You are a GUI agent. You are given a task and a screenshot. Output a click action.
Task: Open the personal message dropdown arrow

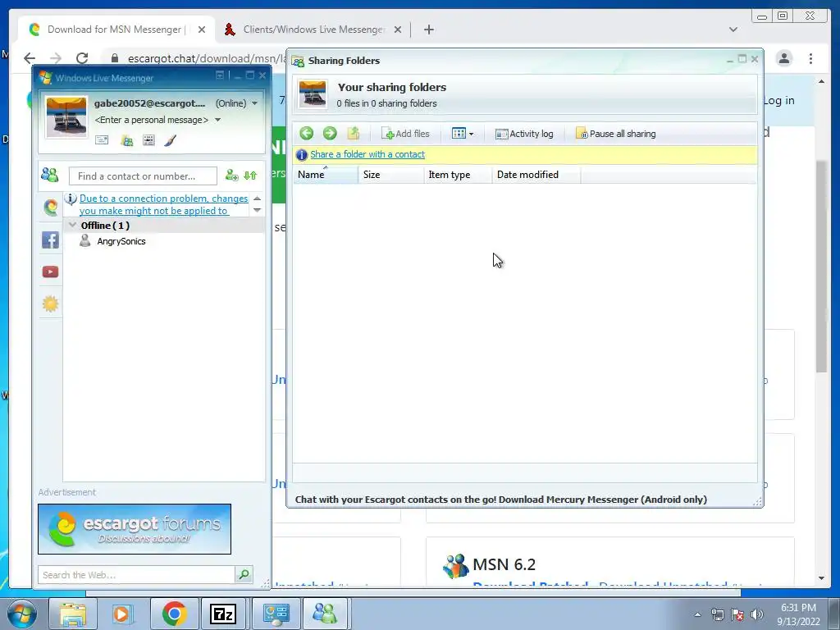pos(218,120)
